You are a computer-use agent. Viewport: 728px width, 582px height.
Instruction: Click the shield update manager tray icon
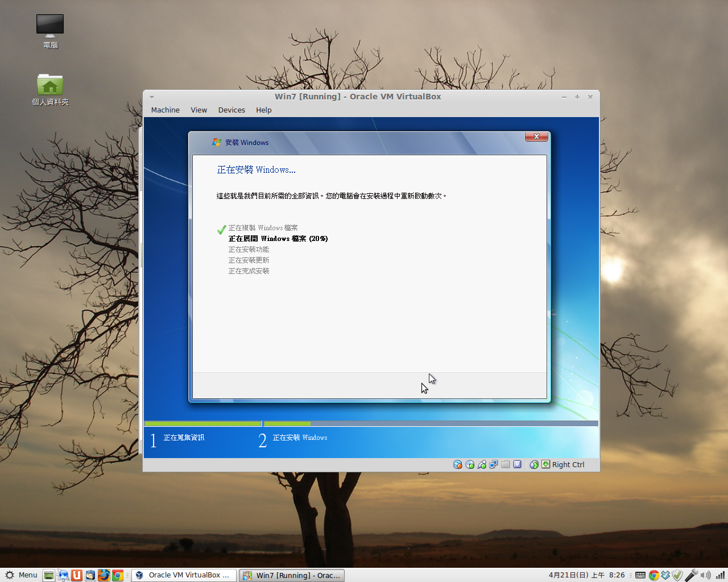click(x=677, y=575)
